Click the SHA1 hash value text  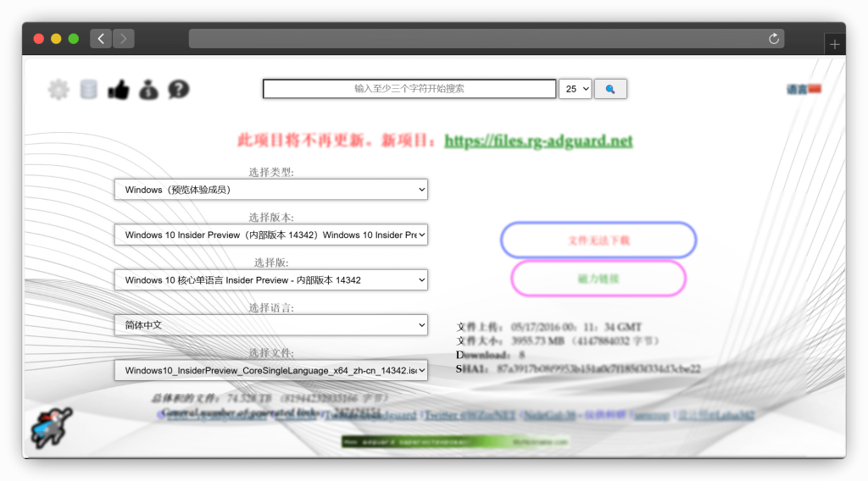pyautogui.click(x=599, y=368)
